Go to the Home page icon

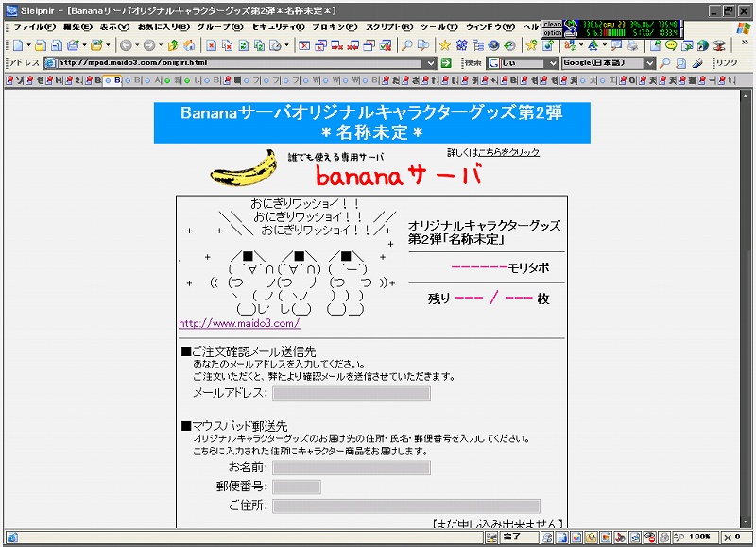coord(190,45)
